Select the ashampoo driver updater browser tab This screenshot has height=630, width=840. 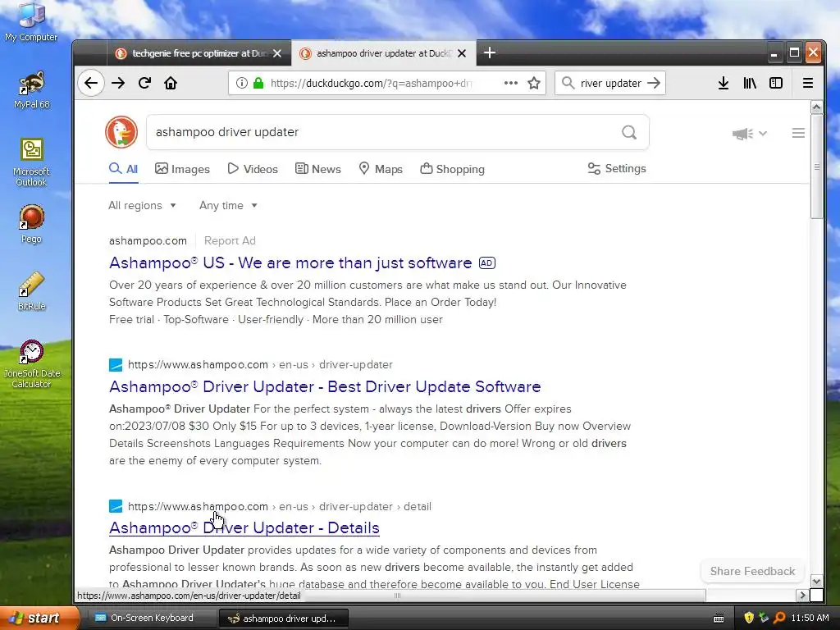click(382, 53)
